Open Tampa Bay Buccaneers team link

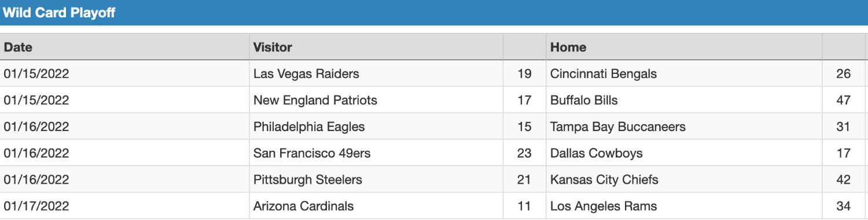click(618, 127)
